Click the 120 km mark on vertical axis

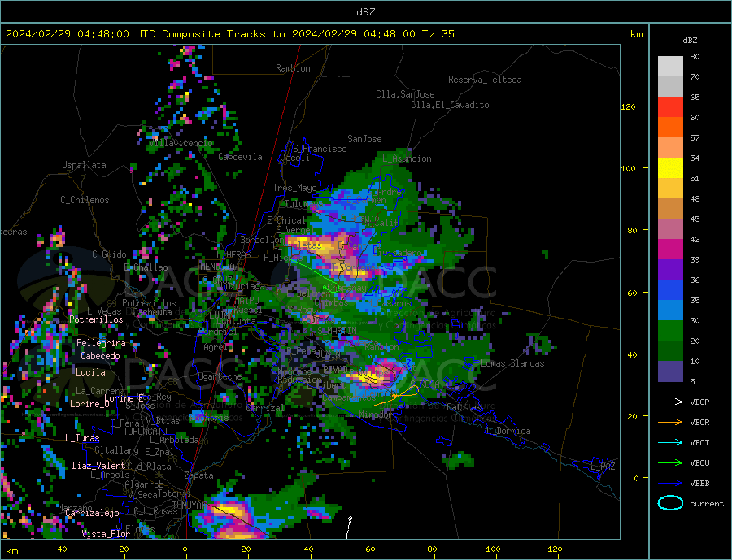click(x=629, y=106)
